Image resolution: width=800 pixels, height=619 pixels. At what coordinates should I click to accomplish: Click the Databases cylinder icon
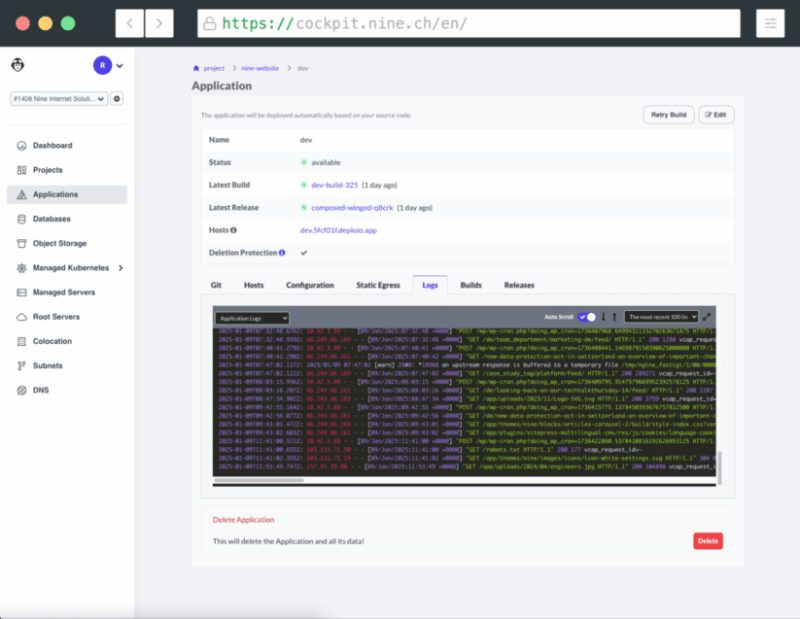(22, 219)
